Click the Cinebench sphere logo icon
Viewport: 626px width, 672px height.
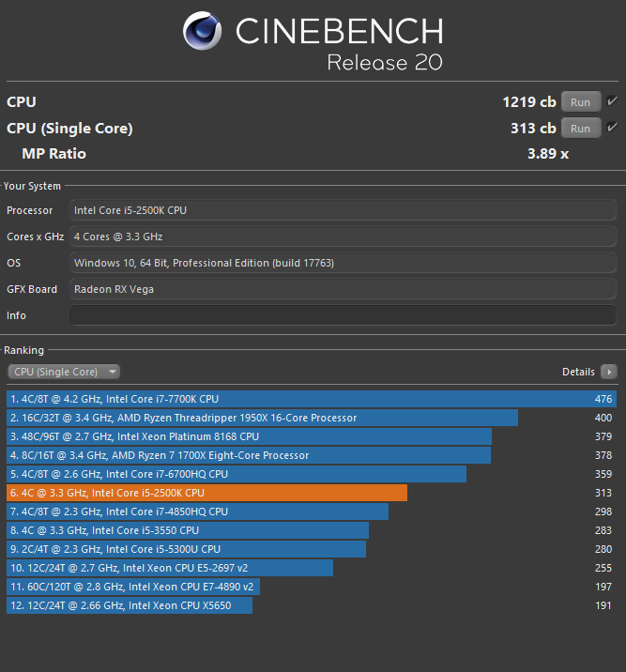[202, 31]
